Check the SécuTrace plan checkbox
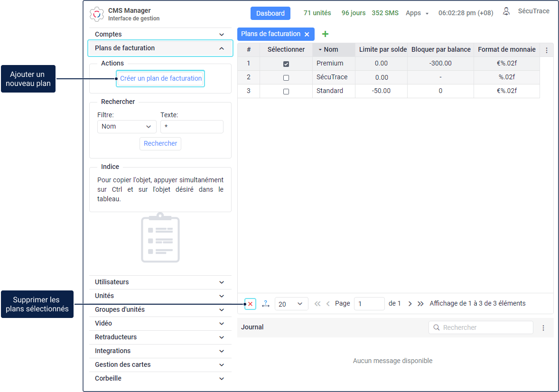Viewport: 559px width, 392px height. 286,78
